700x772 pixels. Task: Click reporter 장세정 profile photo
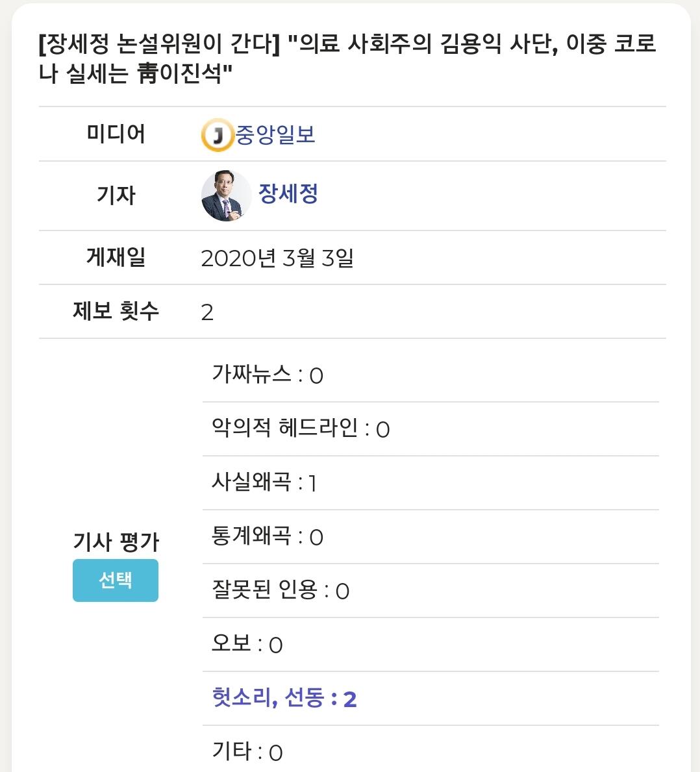point(226,195)
